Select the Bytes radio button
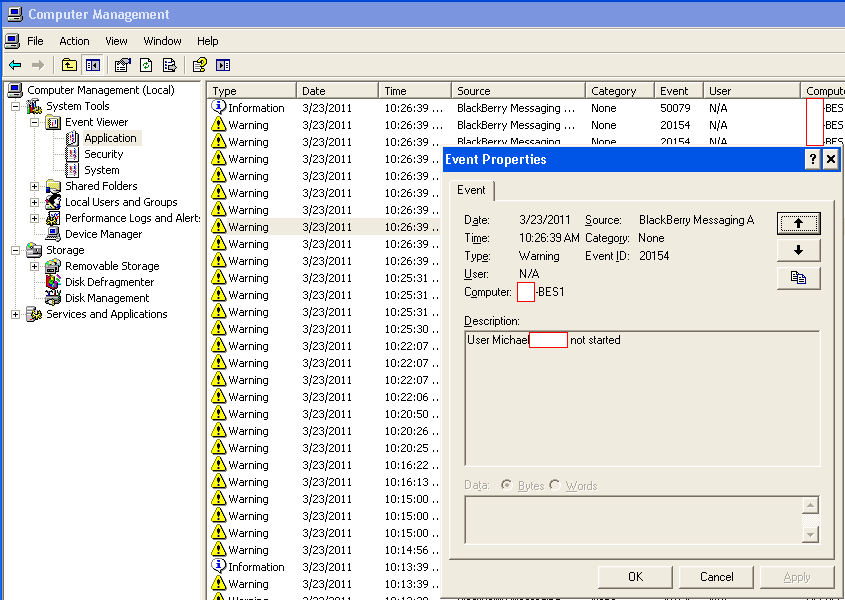This screenshot has height=600, width=845. tap(507, 485)
